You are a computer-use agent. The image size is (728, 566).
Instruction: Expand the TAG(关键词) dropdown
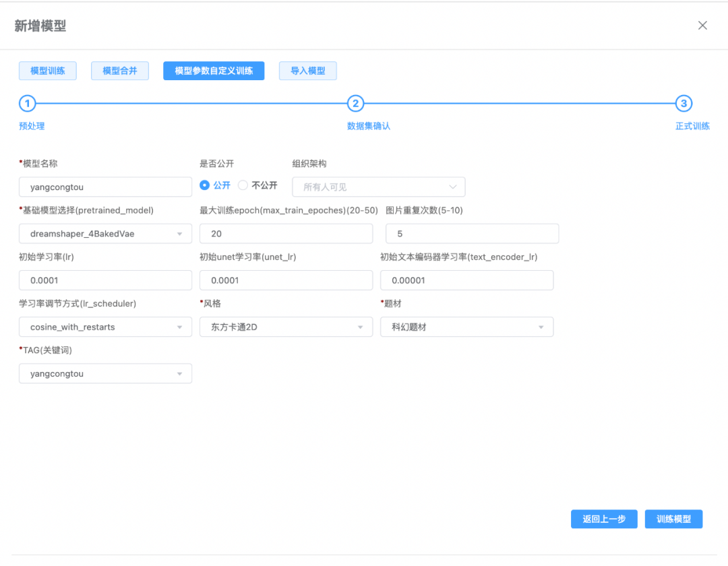coord(105,373)
